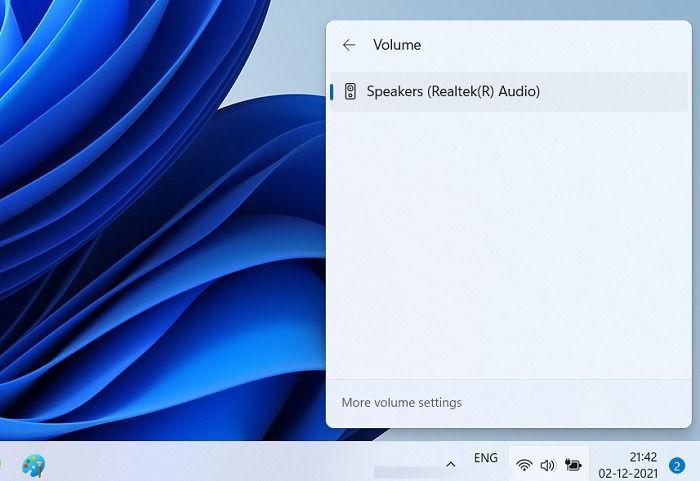This screenshot has height=481, width=700.
Task: Go back using the arrow beside Volume
Action: [x=349, y=45]
